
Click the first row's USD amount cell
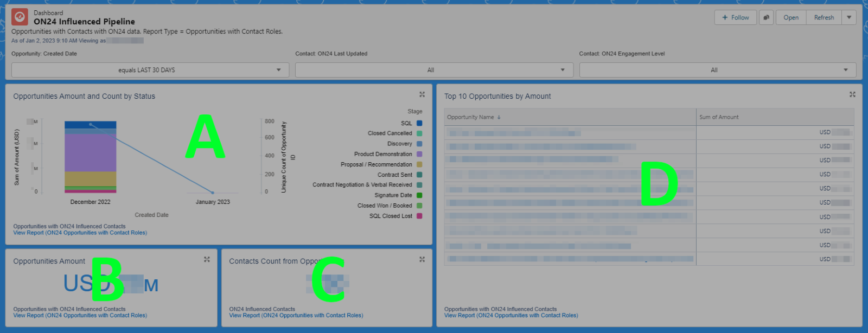775,132
